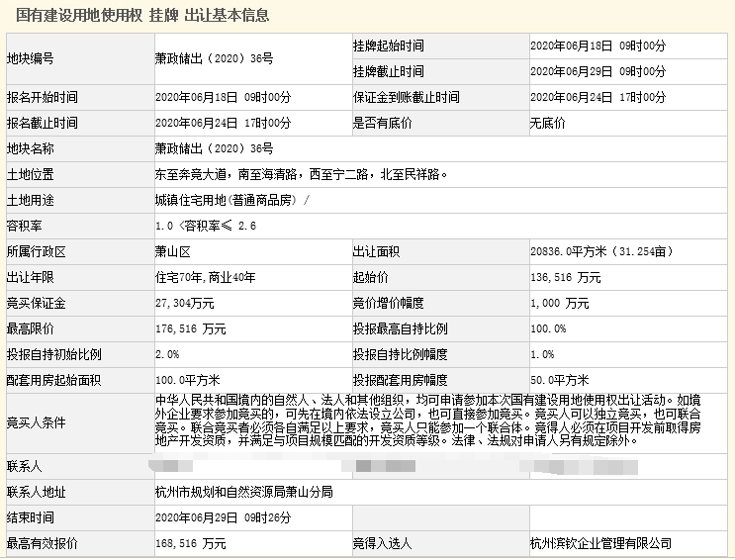This screenshot has width=735, height=560.
Task: Select the 联系人 label
Action: (25, 467)
